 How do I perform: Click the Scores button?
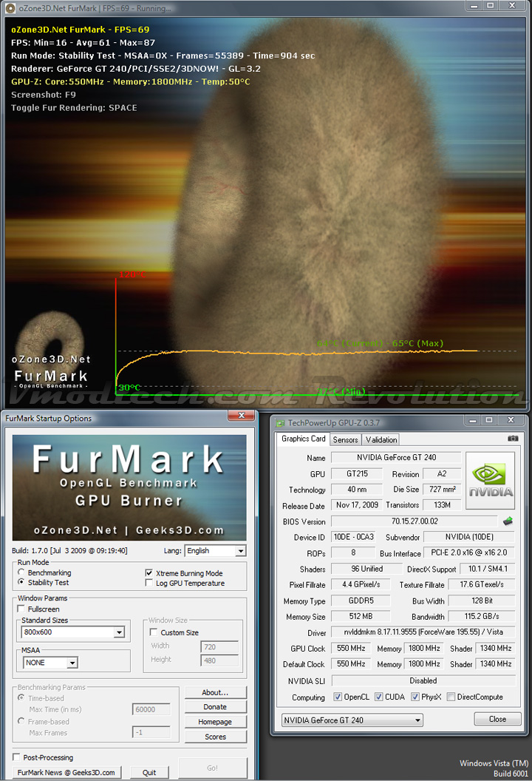216,737
